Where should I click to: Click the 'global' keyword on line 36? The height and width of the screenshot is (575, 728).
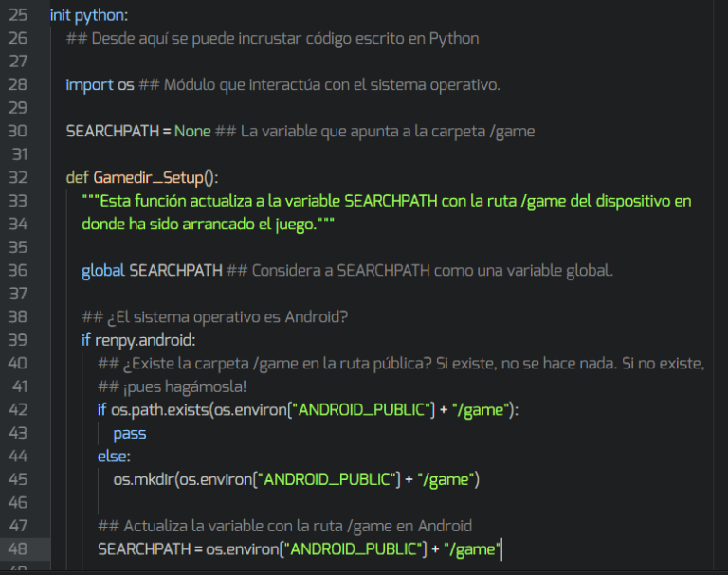point(102,271)
